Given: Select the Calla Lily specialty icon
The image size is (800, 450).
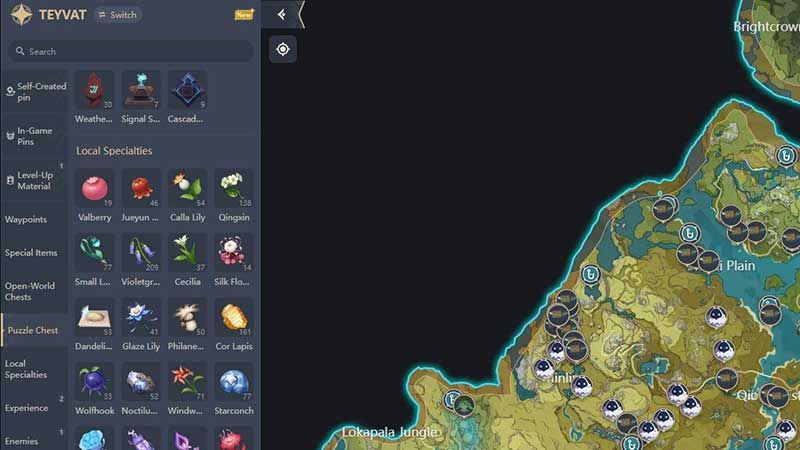Looking at the screenshot, I should [x=187, y=189].
